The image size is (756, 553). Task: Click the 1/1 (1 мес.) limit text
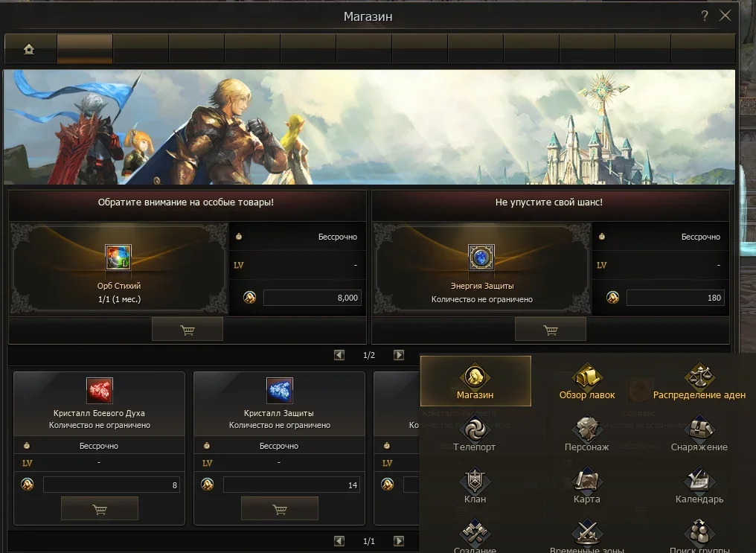[x=119, y=299]
